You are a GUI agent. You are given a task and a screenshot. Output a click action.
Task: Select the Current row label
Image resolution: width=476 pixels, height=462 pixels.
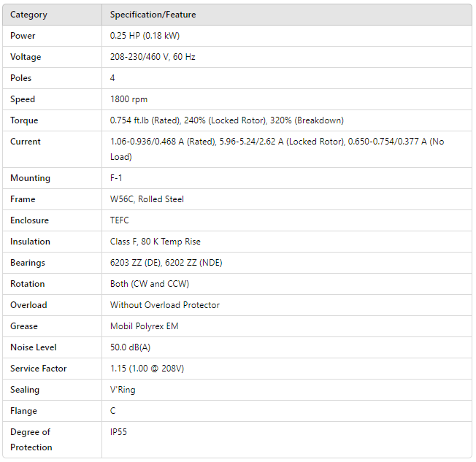26,142
